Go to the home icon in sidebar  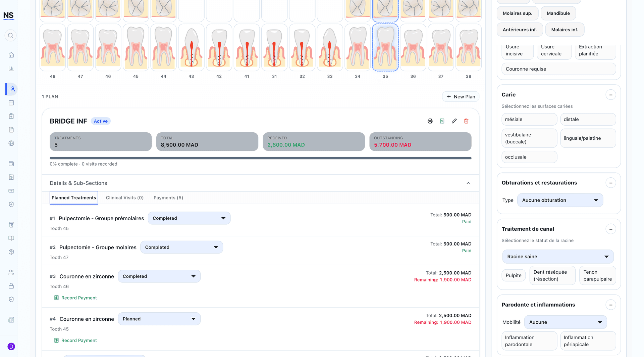coord(11,55)
